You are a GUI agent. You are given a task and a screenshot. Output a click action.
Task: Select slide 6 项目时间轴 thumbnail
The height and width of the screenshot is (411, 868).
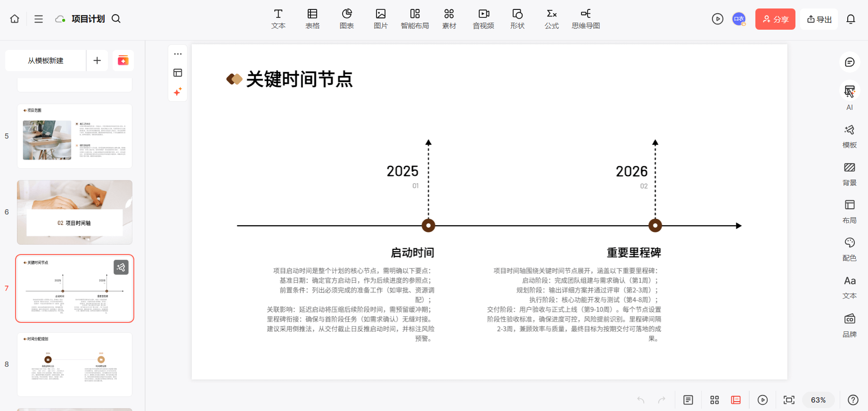(74, 212)
